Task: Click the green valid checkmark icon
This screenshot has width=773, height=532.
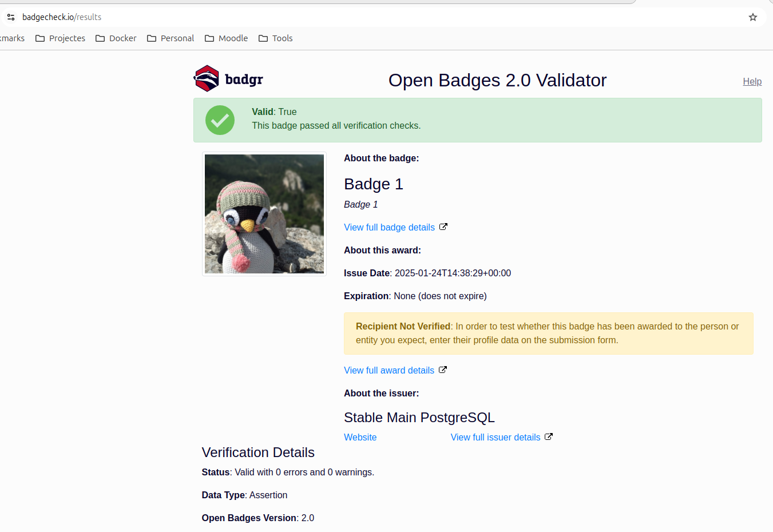Action: pos(220,120)
